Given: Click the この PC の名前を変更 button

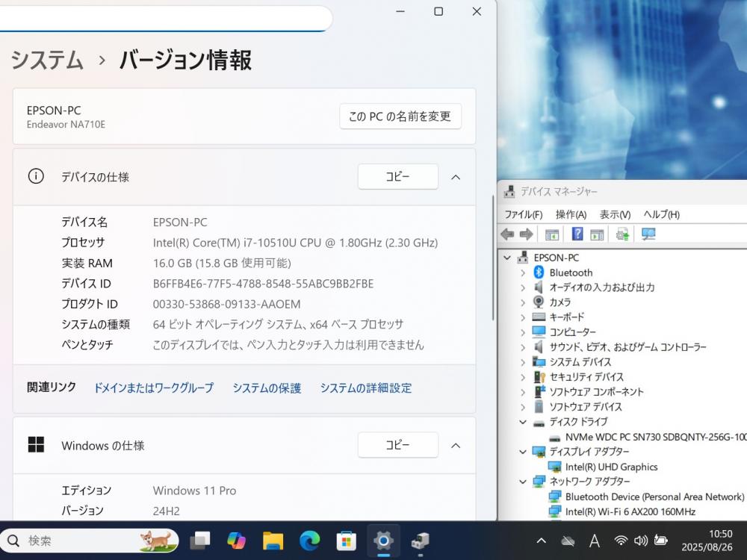Looking at the screenshot, I should click(x=400, y=116).
